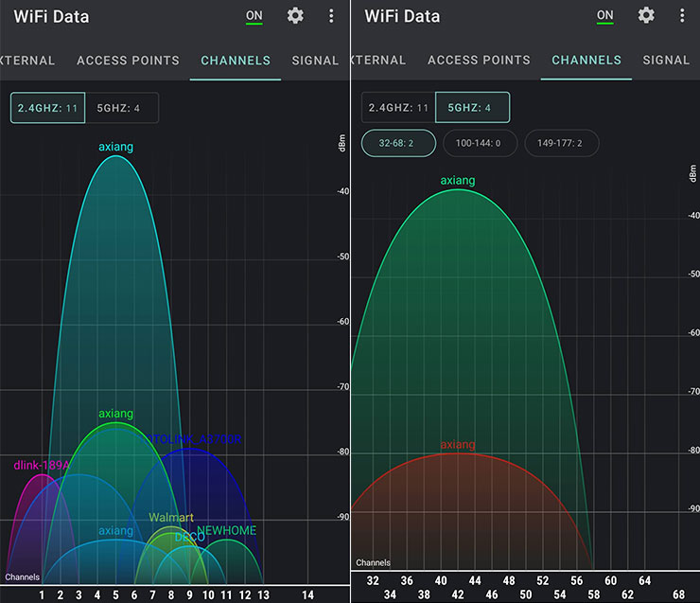Image resolution: width=700 pixels, height=603 pixels.
Task: Click Walmart network label
Action: [x=171, y=517]
